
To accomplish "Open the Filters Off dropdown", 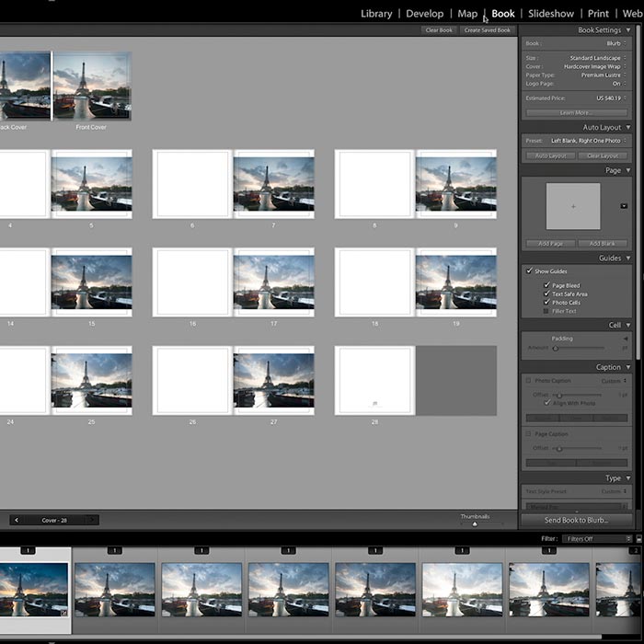I will pyautogui.click(x=597, y=539).
